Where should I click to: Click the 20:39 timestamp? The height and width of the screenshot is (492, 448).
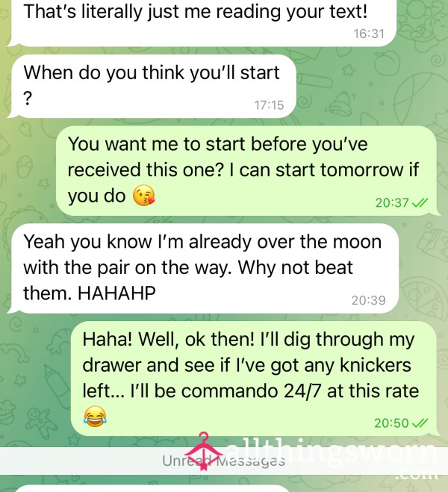pyautogui.click(x=368, y=300)
